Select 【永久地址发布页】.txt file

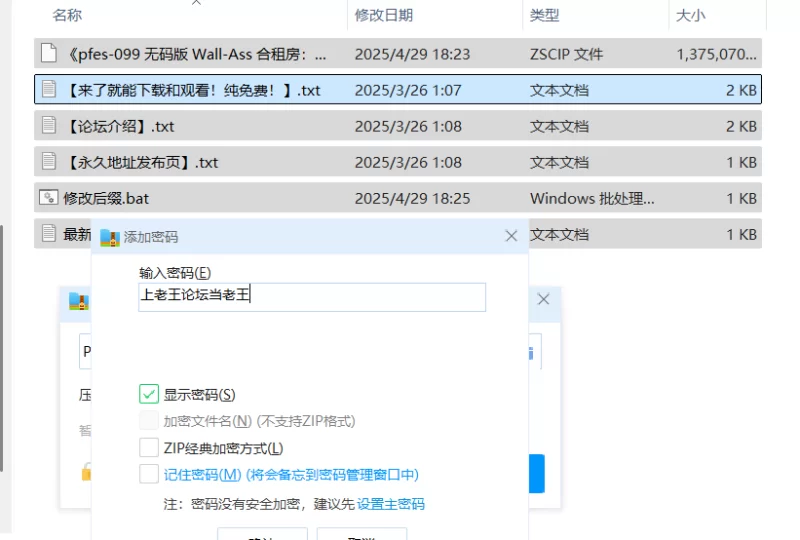click(x=142, y=163)
